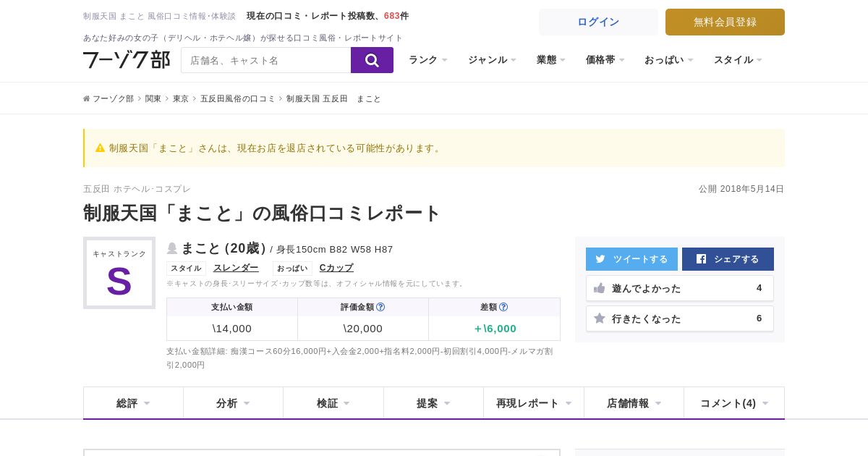
Task: Expand the 総評 section tab
Action: point(133,403)
